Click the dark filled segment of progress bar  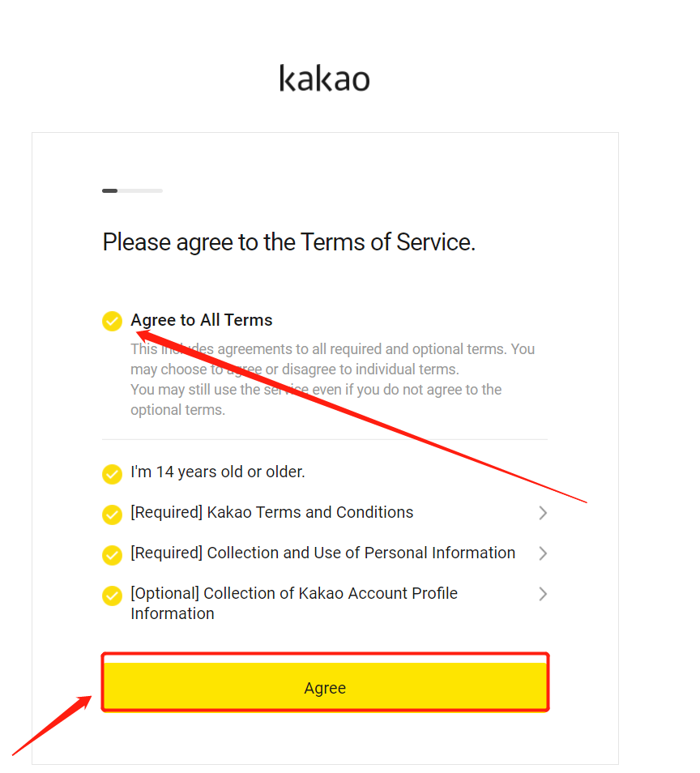coord(109,190)
